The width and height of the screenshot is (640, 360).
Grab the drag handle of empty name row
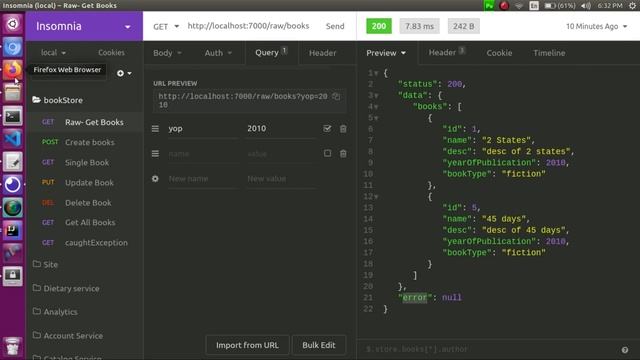coord(155,153)
